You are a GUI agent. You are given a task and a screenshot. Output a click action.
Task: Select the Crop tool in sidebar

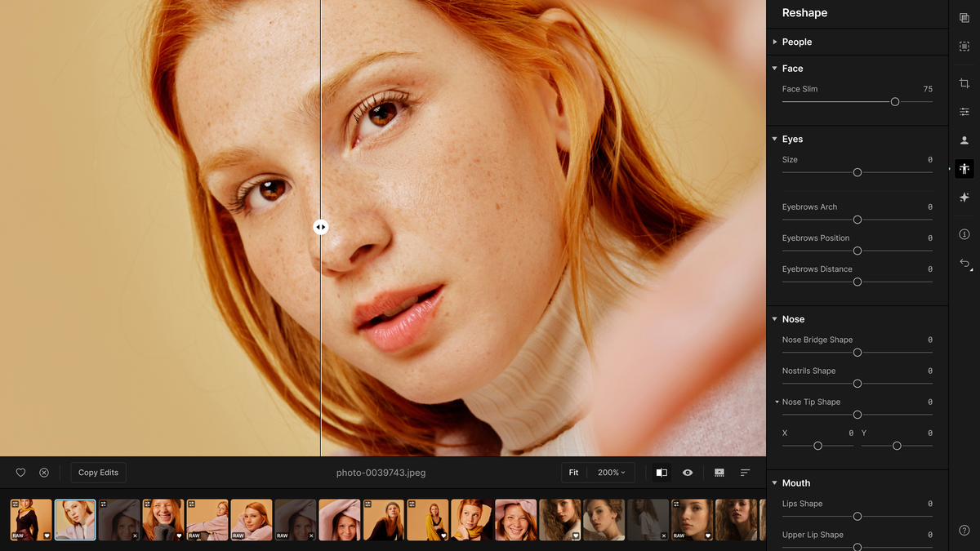964,83
